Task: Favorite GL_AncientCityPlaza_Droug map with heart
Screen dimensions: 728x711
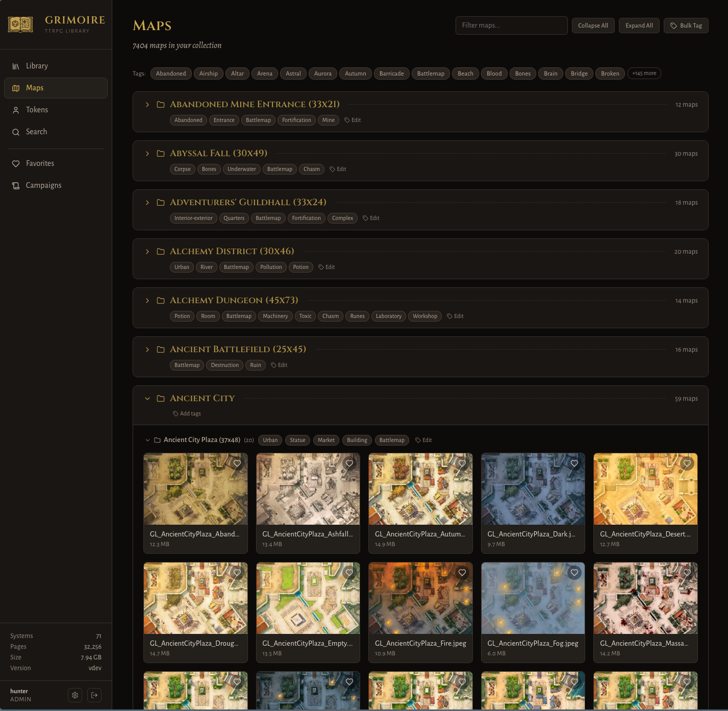Action: pyautogui.click(x=237, y=573)
